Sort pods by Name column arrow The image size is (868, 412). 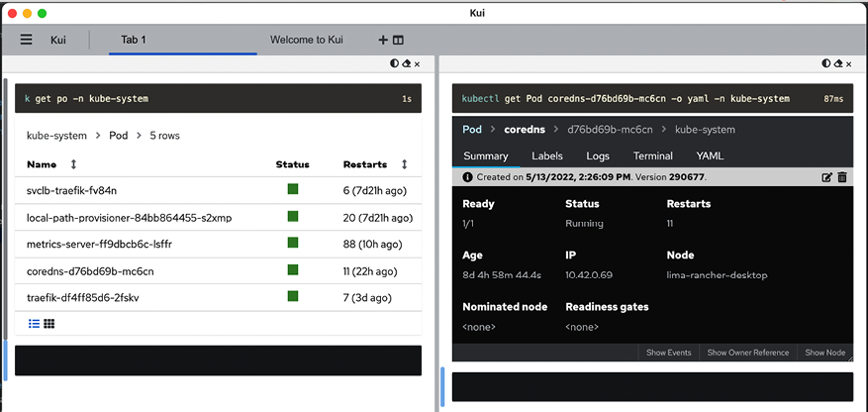[73, 164]
